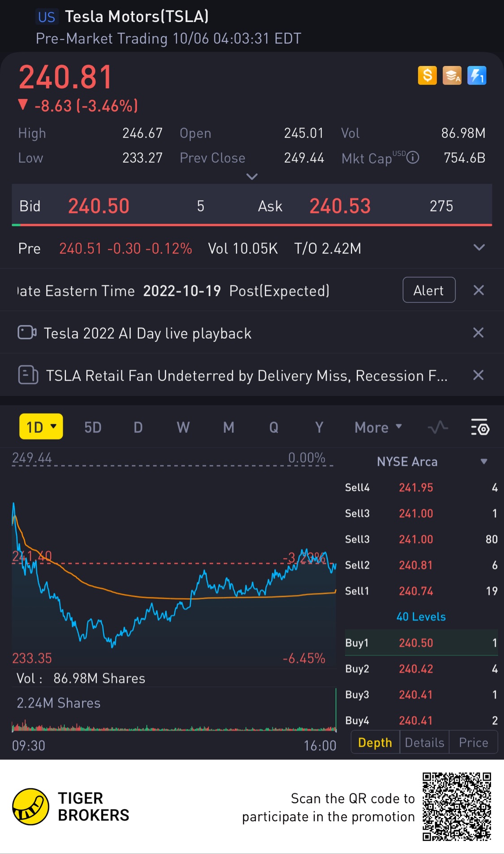This screenshot has width=504, height=854.
Task: Tap the promotion QR code
Action: coord(457,807)
